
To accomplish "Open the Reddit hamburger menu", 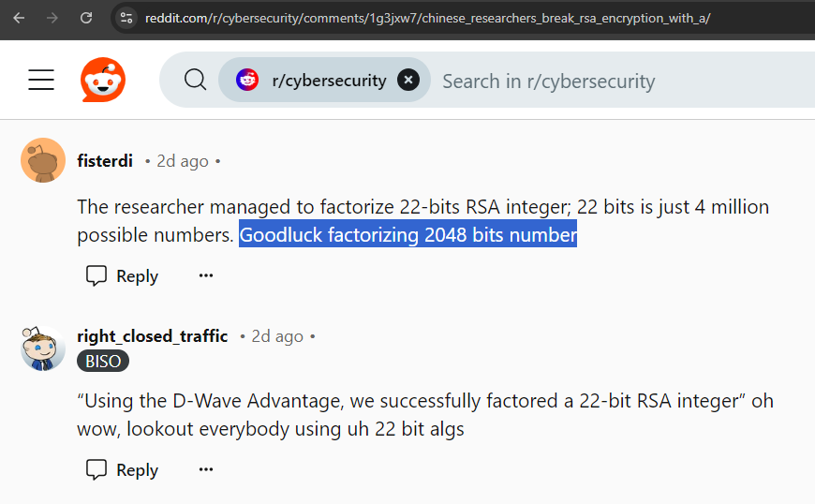I will pos(41,81).
